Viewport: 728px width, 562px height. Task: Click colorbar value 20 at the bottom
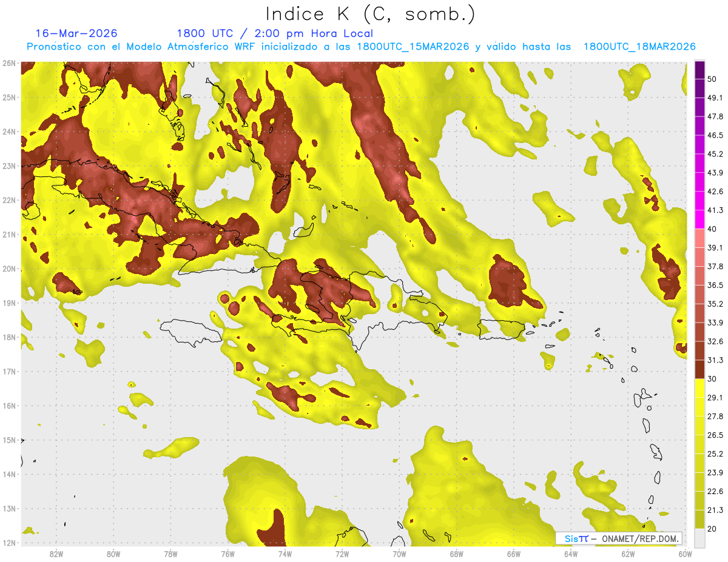click(x=712, y=529)
